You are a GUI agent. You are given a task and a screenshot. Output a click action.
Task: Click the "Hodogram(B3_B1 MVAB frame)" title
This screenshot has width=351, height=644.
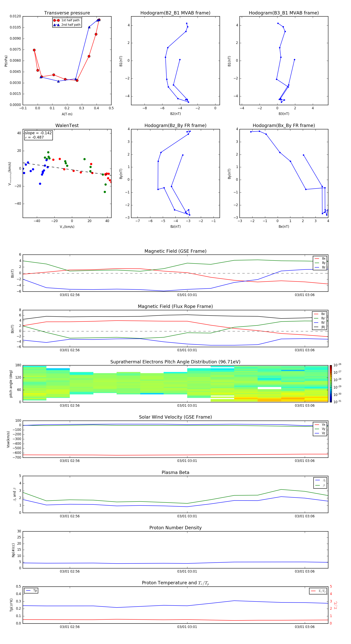(284, 13)
